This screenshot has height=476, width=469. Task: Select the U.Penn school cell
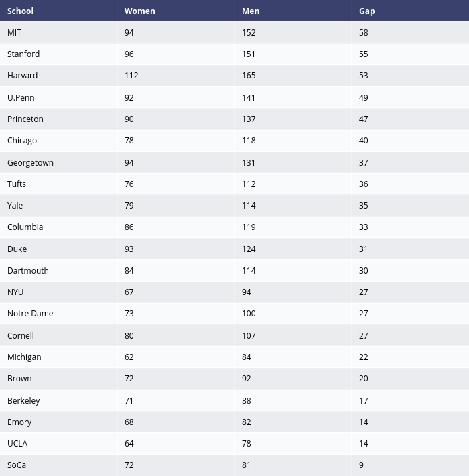click(21, 97)
